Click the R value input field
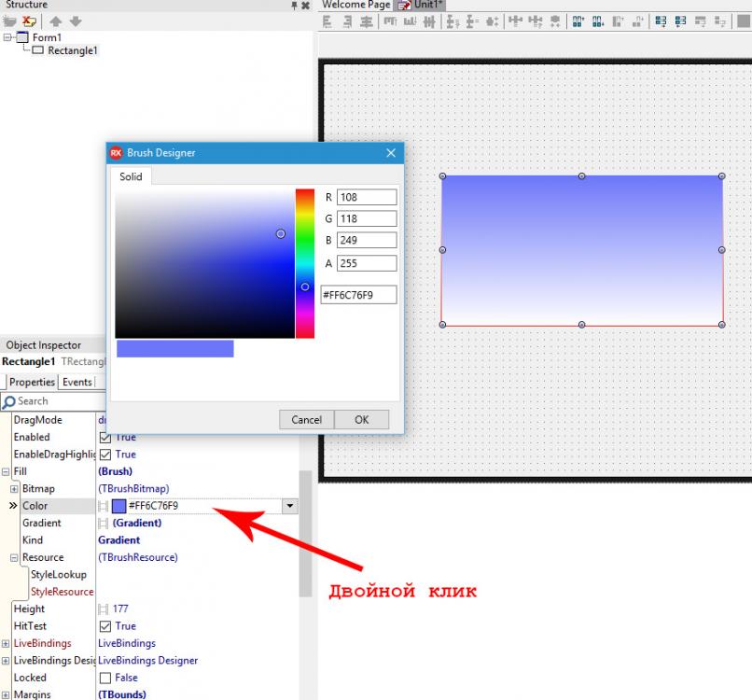Screen dimensions: 752x700 coord(367,197)
